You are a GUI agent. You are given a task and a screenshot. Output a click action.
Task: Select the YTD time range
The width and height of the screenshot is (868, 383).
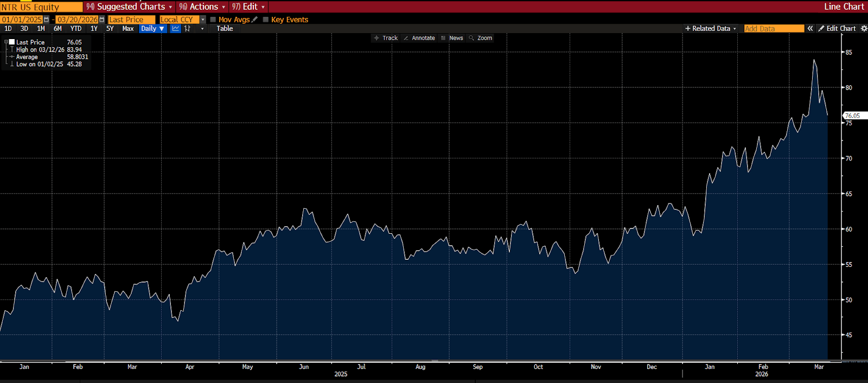76,29
